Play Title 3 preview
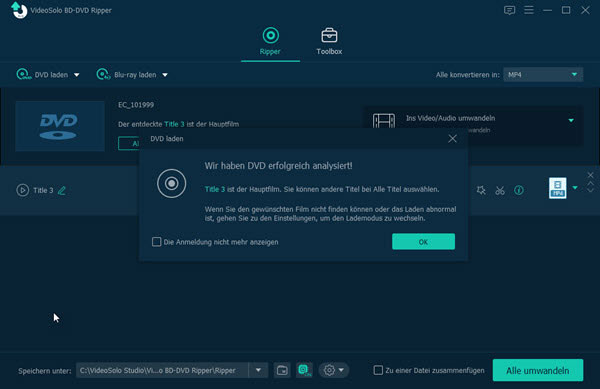Viewport: 600px width, 389px height. click(x=23, y=190)
